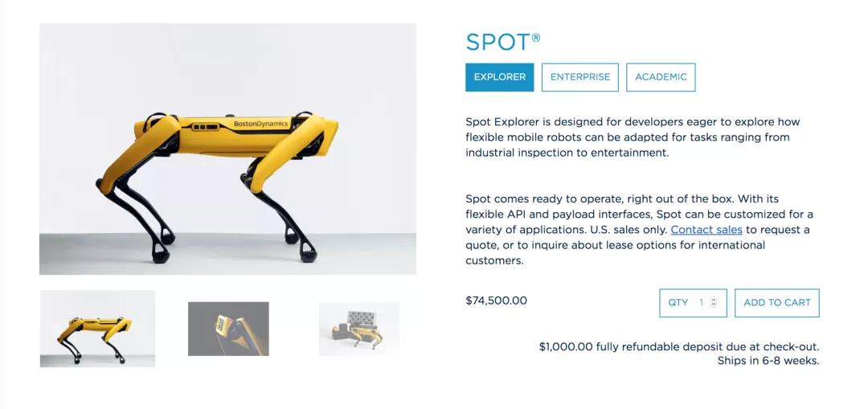Switch to the Enterprise tab
The image size is (868, 409).
point(579,77)
